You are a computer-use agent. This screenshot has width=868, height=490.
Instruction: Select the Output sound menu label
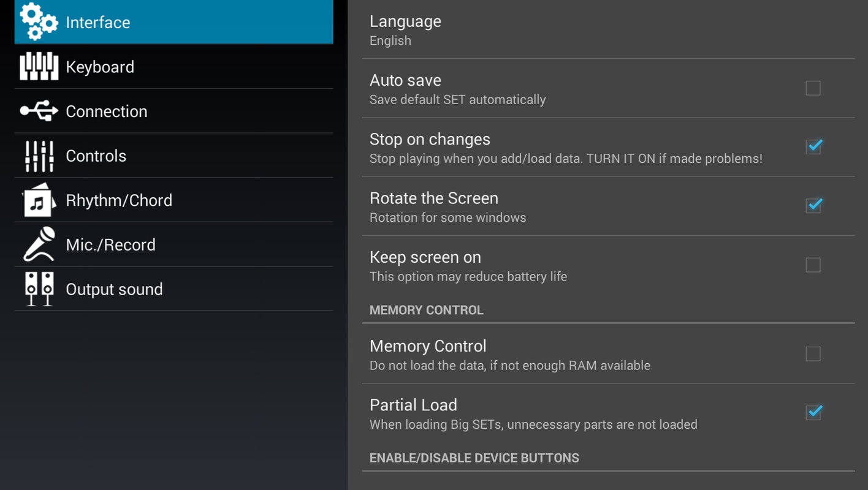tap(114, 289)
